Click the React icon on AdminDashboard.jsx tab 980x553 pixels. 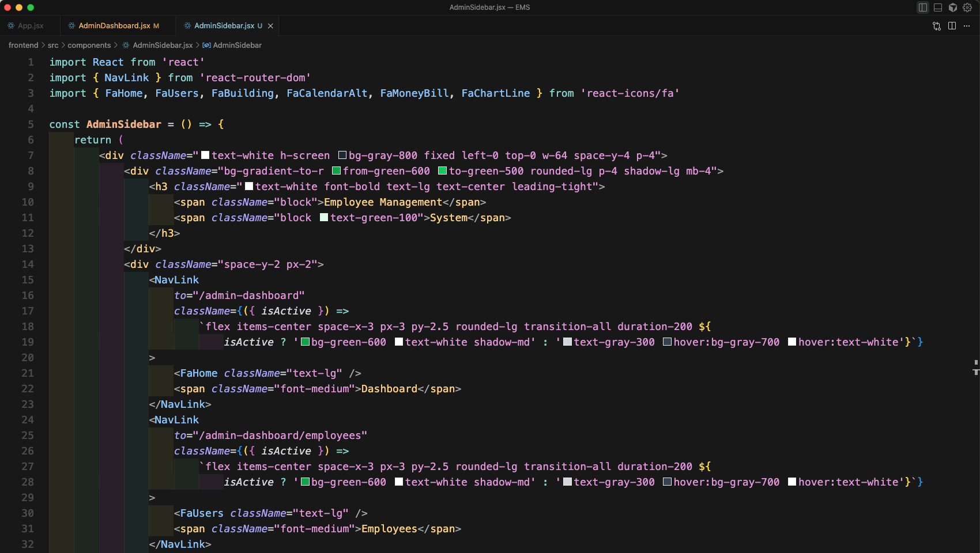71,26
